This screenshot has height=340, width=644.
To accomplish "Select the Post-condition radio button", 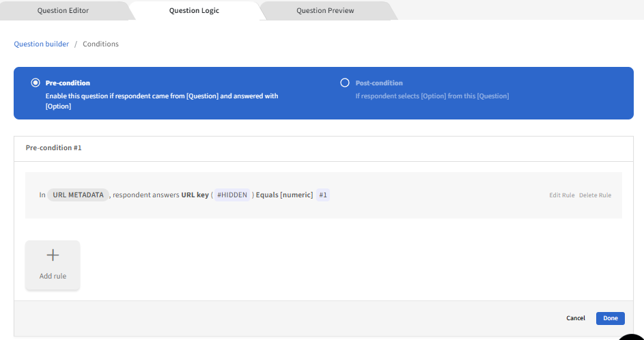I will [x=345, y=83].
